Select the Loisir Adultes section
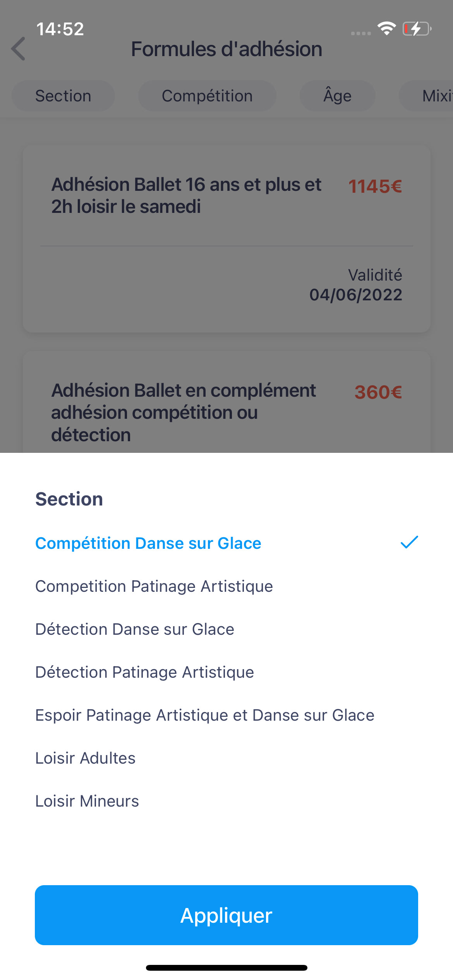The height and width of the screenshot is (980, 453). point(86,758)
